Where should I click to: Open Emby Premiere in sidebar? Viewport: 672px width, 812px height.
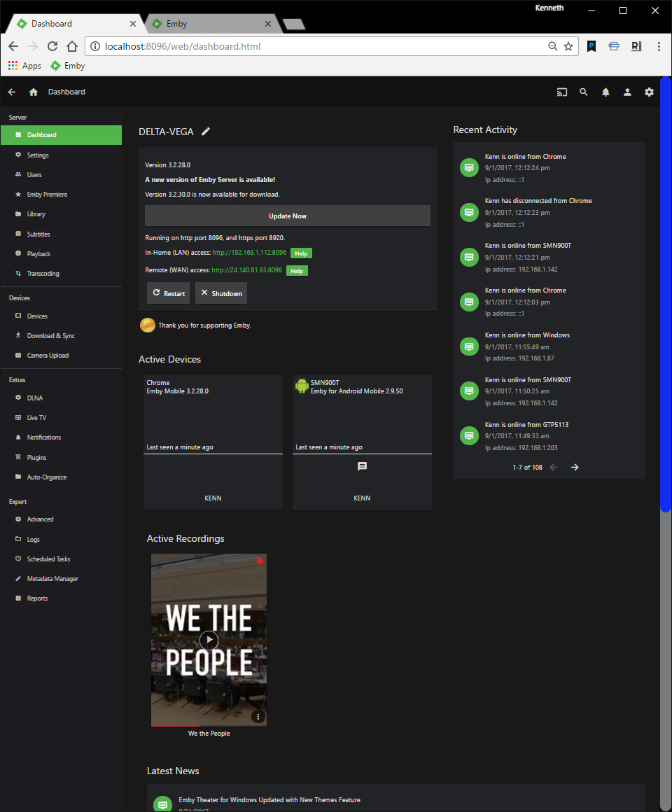click(61, 194)
